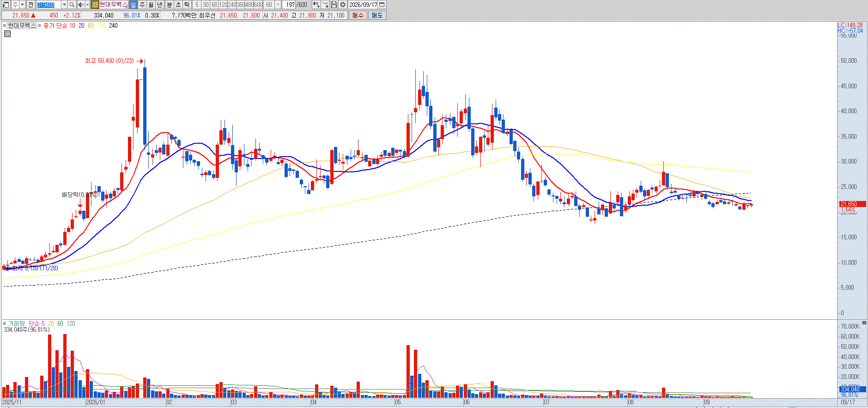The image size is (868, 408).
Task: Open the 주 market type dropdown arrow
Action: [22, 5]
